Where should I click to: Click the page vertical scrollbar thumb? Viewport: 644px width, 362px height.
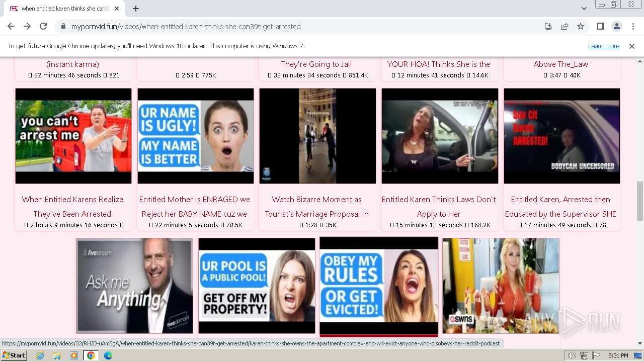[x=639, y=201]
